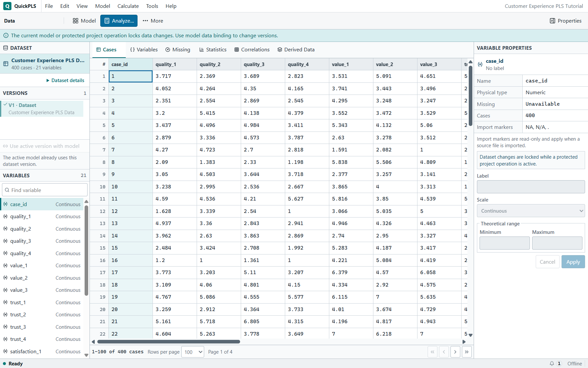Viewport: 588px width, 368px height.
Task: Select trust_4 variable icon
Action: [x=6, y=339]
